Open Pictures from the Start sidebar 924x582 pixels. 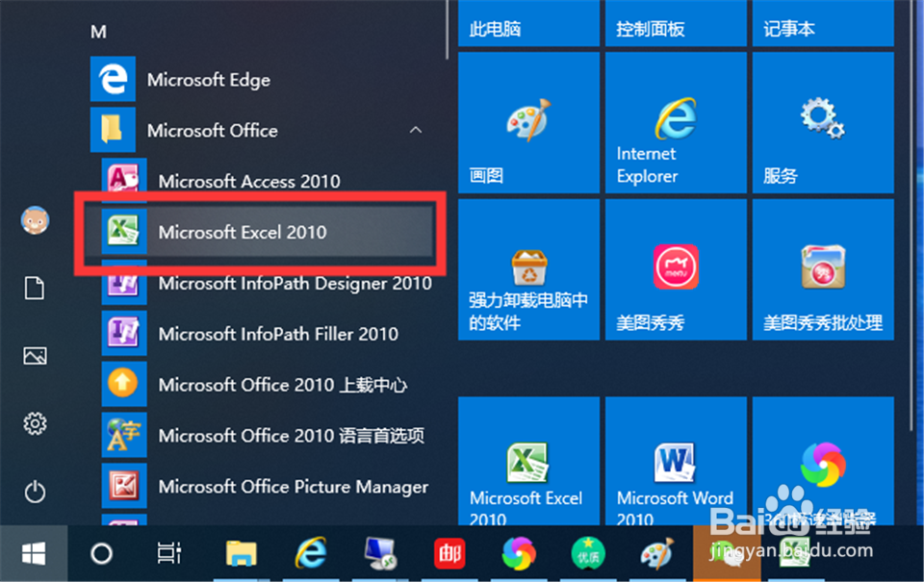click(x=35, y=355)
